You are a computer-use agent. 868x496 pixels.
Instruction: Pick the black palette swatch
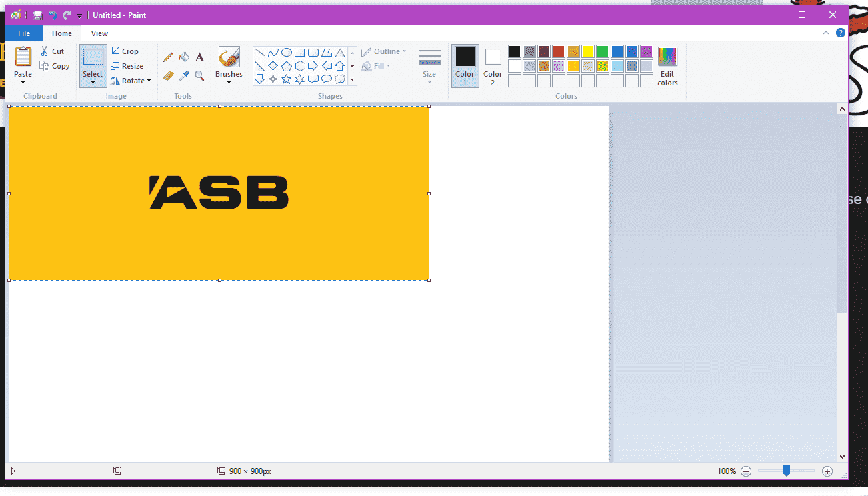515,51
